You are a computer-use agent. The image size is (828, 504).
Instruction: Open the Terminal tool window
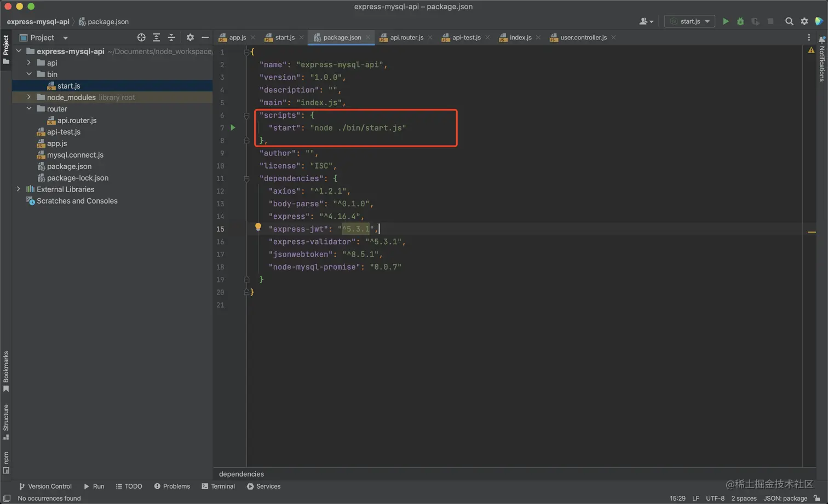coord(218,486)
